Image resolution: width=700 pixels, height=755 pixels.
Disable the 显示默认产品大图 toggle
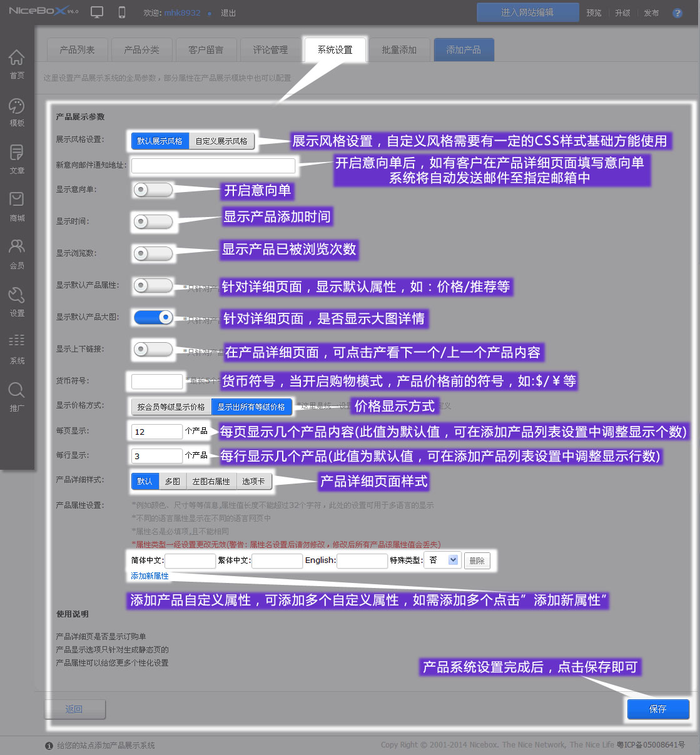point(154,317)
